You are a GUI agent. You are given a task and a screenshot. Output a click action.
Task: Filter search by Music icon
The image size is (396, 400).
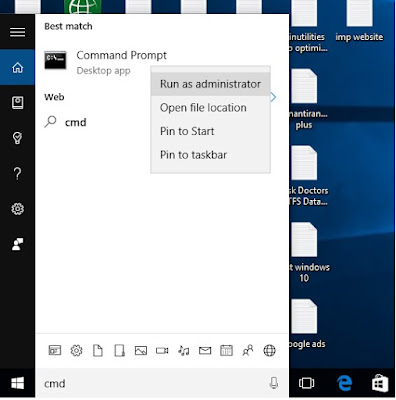point(184,351)
